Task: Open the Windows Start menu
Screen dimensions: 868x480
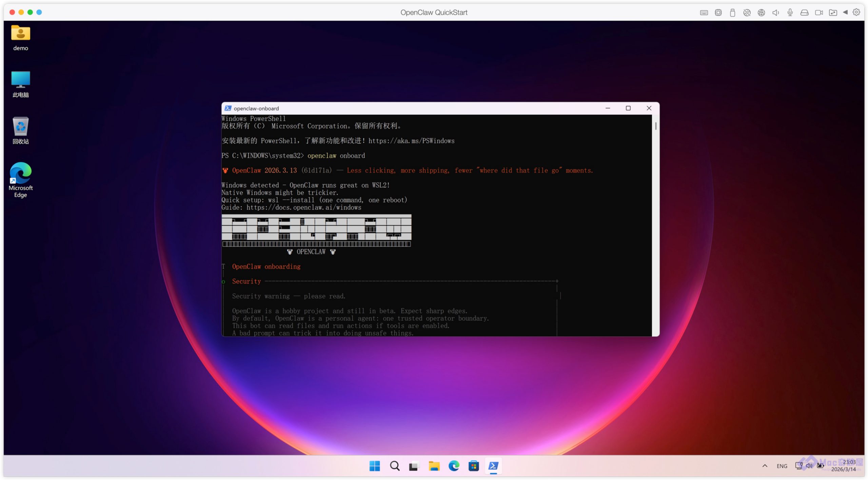Action: click(374, 466)
